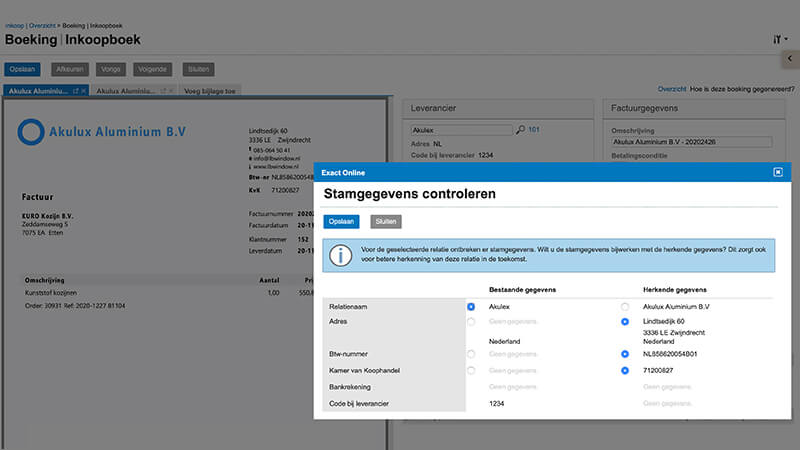Click existing code value 1234 in dialog

pos(496,404)
